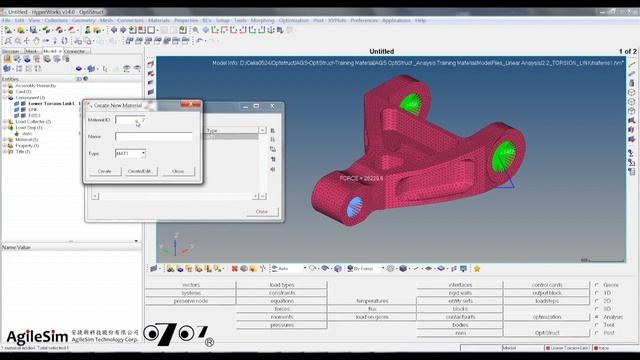Expand the Card tree node

[4, 91]
